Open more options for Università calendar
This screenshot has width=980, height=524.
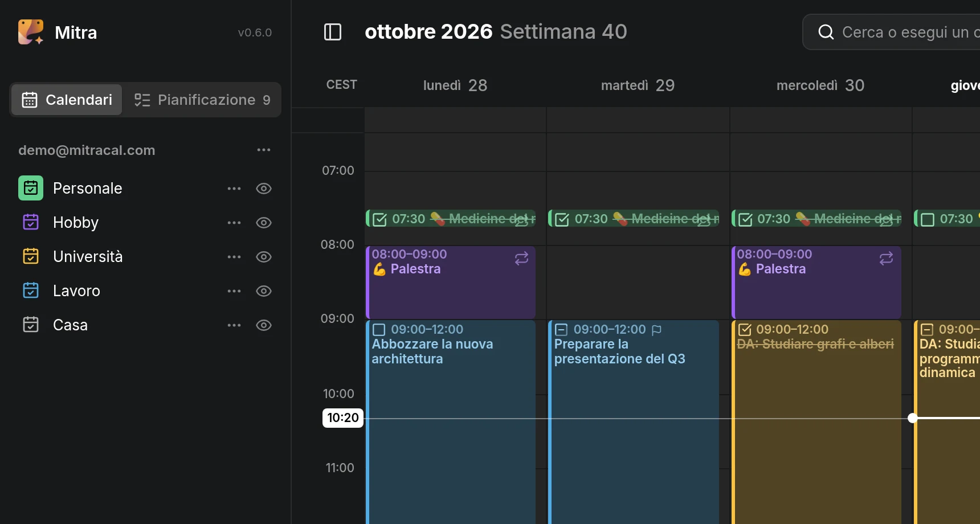pos(234,257)
